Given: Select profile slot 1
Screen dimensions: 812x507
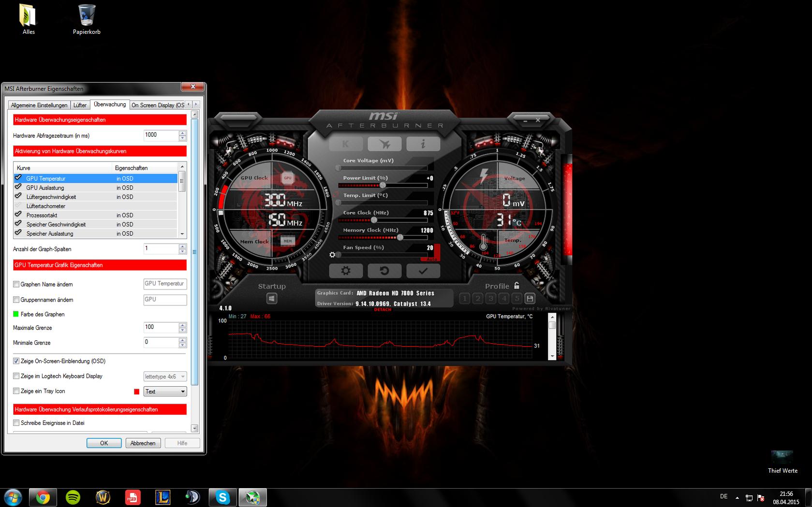Looking at the screenshot, I should [465, 299].
